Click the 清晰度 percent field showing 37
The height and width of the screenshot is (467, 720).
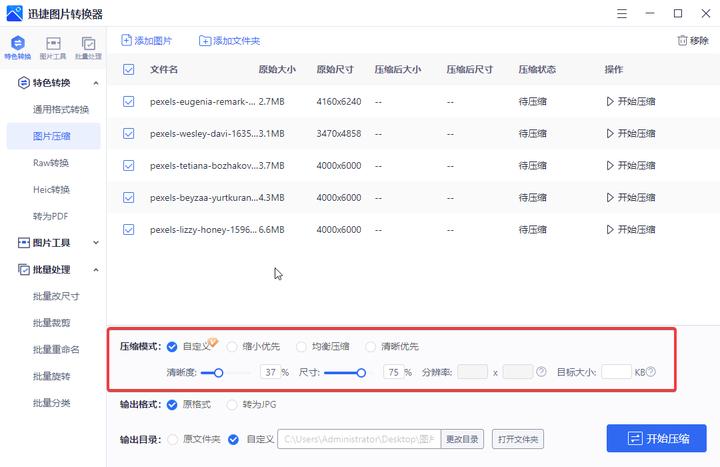tap(270, 372)
